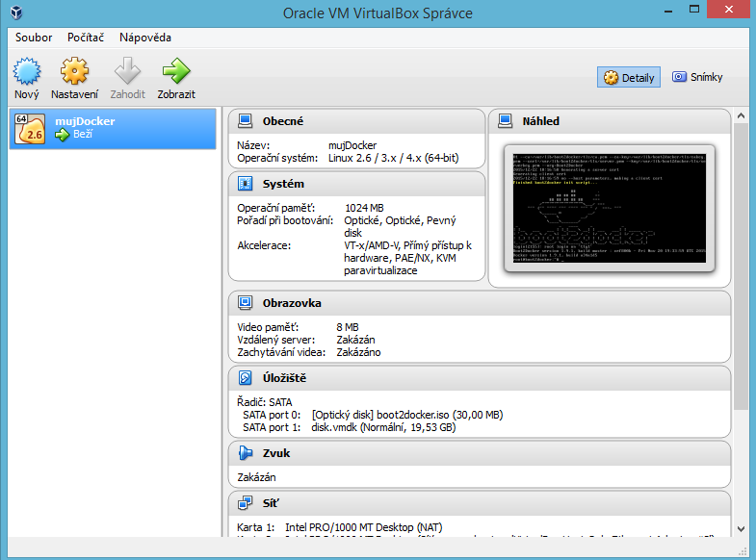Click the running state green arrow icon
The image size is (756, 560).
62,135
